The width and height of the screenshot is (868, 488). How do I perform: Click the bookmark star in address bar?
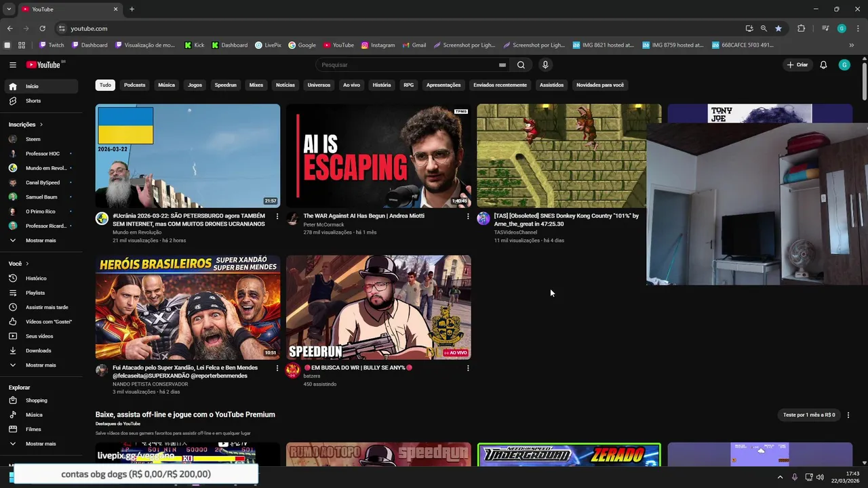(x=778, y=28)
